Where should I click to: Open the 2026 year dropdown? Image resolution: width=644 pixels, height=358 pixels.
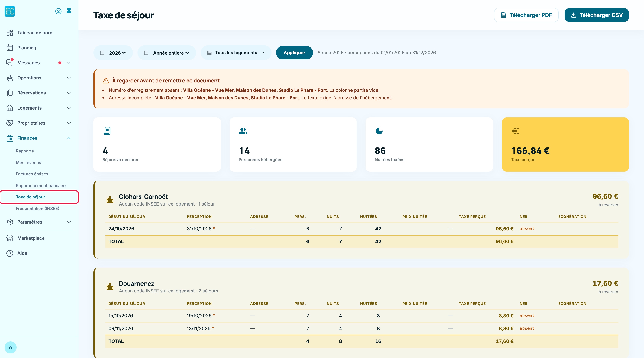(113, 53)
